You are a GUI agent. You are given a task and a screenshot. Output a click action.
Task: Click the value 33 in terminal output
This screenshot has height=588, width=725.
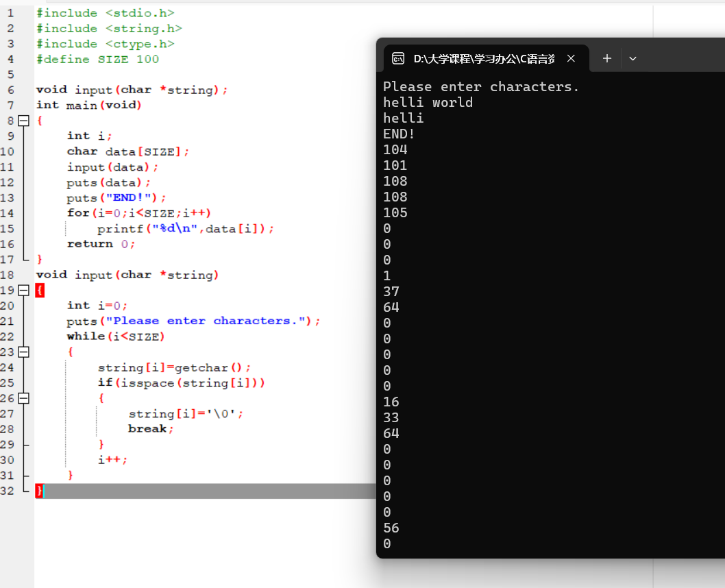coord(391,418)
